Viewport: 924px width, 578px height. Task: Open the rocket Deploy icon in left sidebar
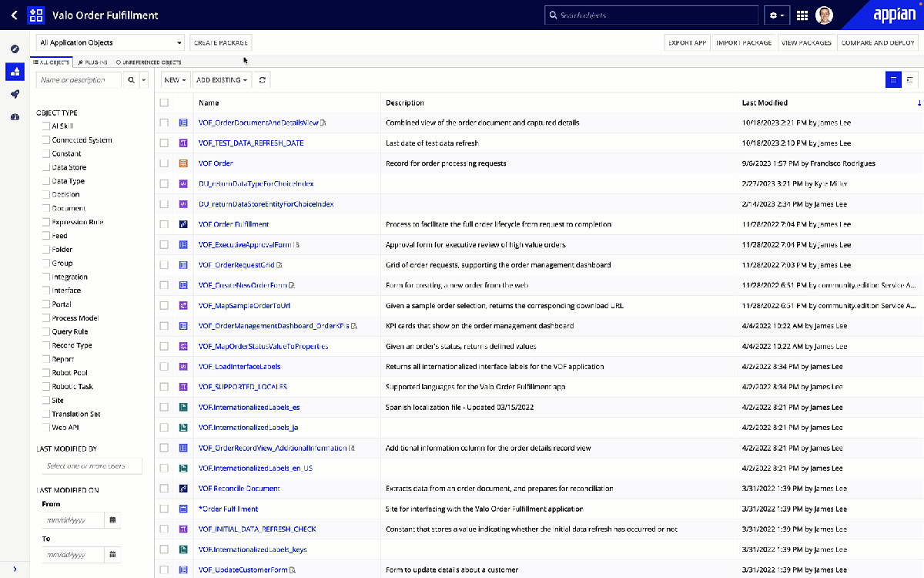point(15,94)
